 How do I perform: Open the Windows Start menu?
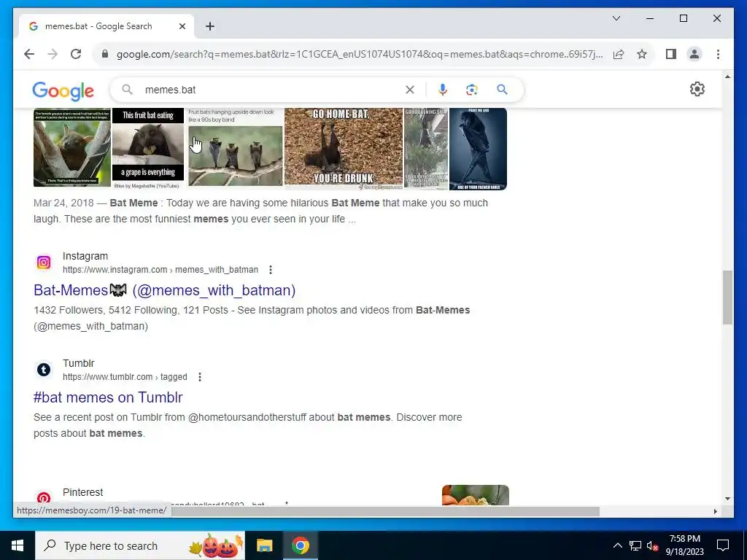(x=18, y=545)
